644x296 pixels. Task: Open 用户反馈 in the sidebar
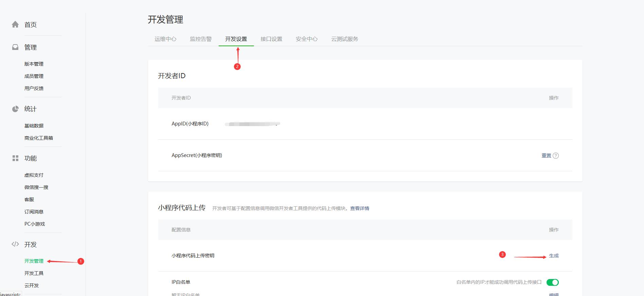coord(34,88)
